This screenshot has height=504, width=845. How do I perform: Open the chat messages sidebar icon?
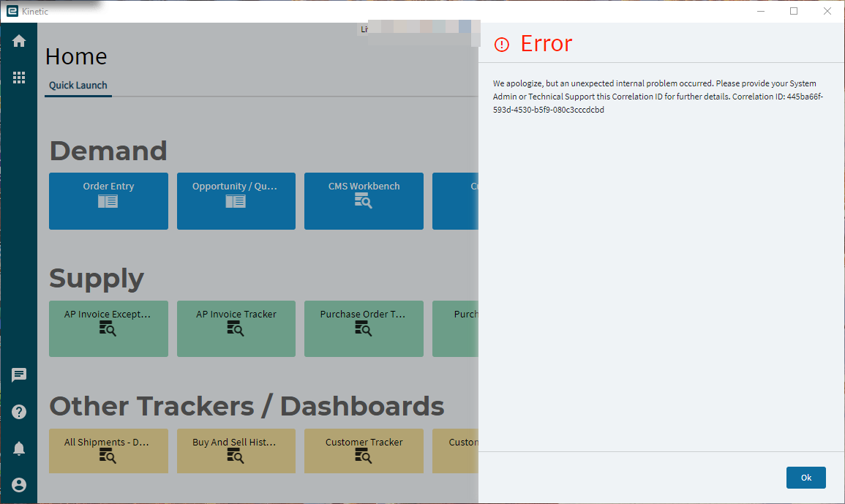click(19, 375)
